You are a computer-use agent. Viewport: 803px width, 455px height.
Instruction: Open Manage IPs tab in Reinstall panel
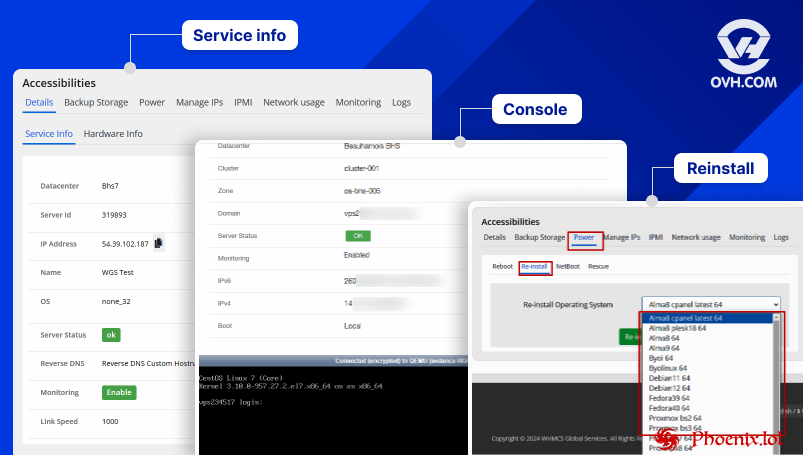click(x=622, y=237)
